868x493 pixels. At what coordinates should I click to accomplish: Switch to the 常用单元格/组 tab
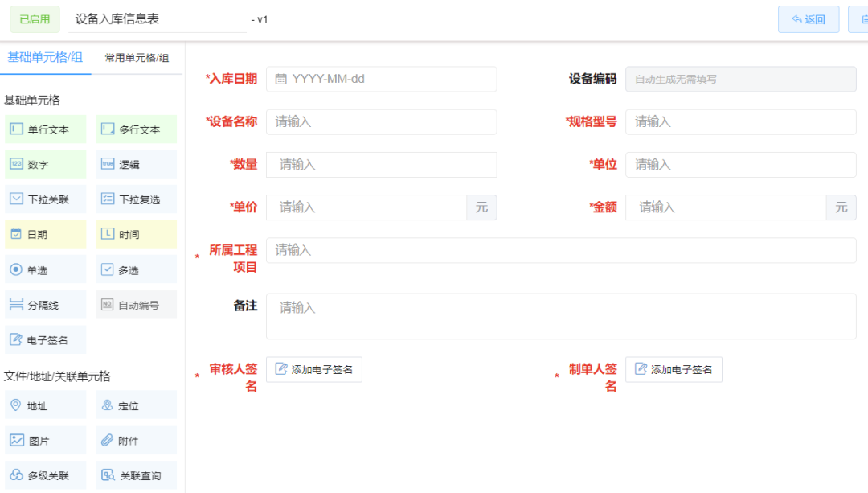137,58
